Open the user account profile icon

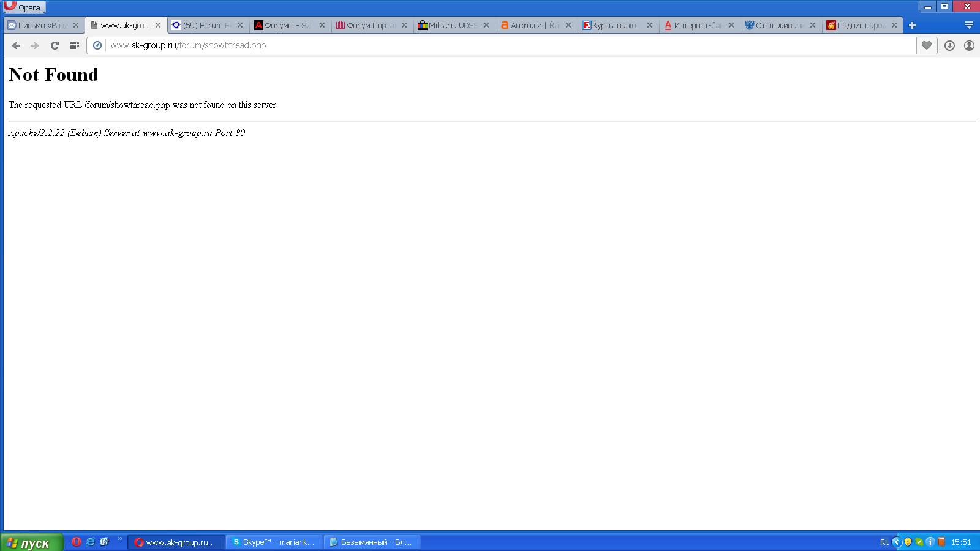pyautogui.click(x=969, y=45)
